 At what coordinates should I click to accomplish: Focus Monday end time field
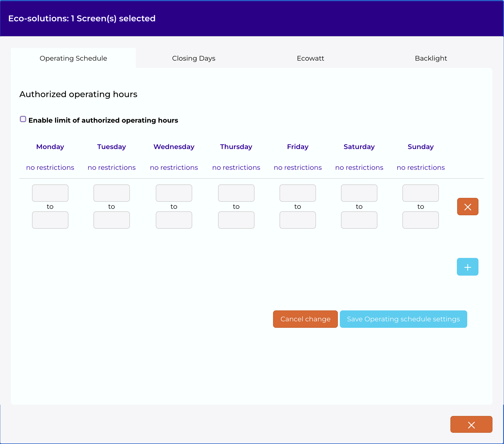pos(50,220)
